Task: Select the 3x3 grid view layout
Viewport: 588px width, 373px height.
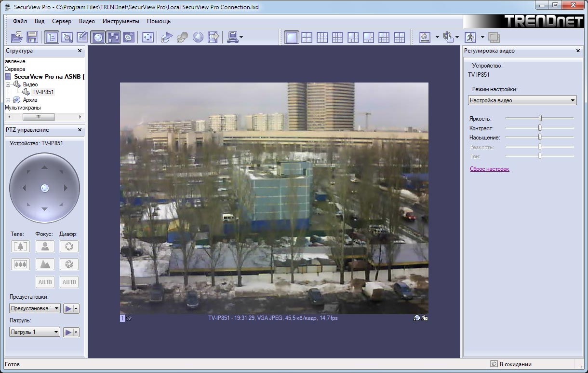Action: (322, 37)
